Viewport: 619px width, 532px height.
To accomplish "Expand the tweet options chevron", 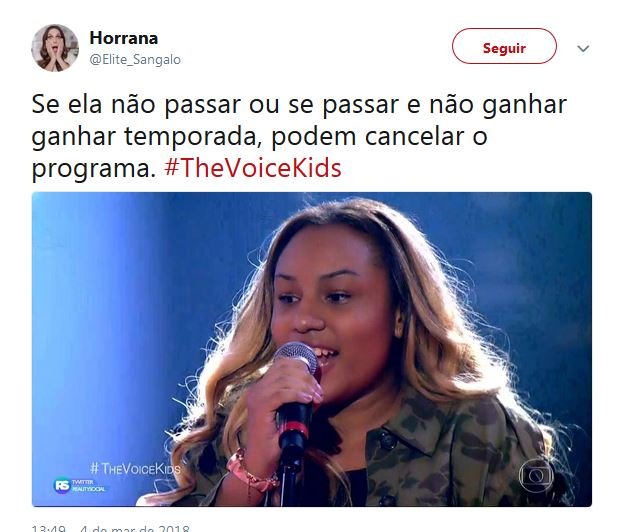I will point(583,49).
